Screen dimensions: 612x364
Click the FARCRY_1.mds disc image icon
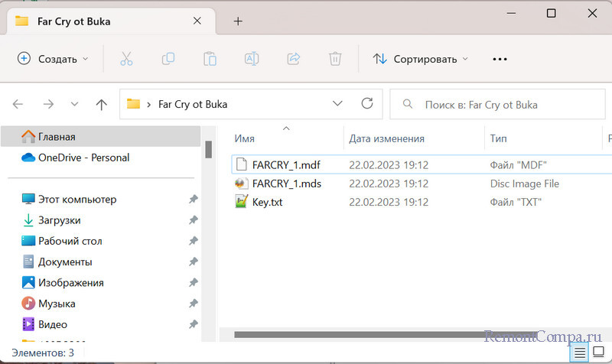241,184
